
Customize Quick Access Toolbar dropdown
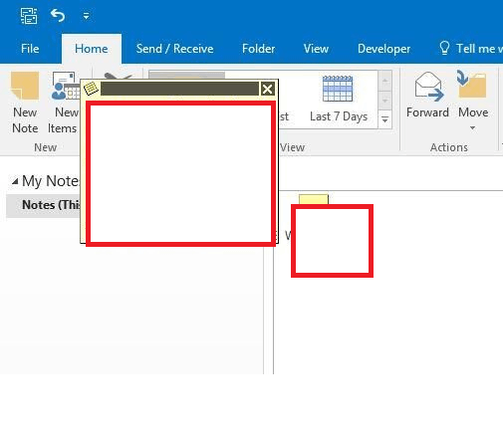pyautogui.click(x=86, y=16)
